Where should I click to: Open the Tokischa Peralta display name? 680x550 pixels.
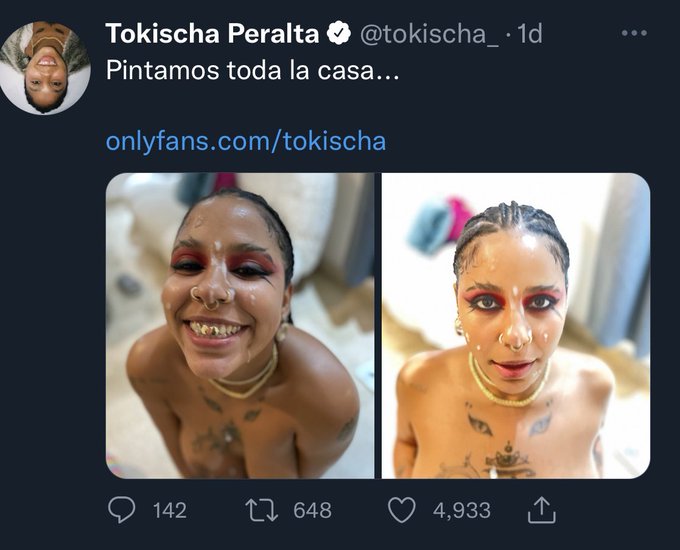point(212,33)
